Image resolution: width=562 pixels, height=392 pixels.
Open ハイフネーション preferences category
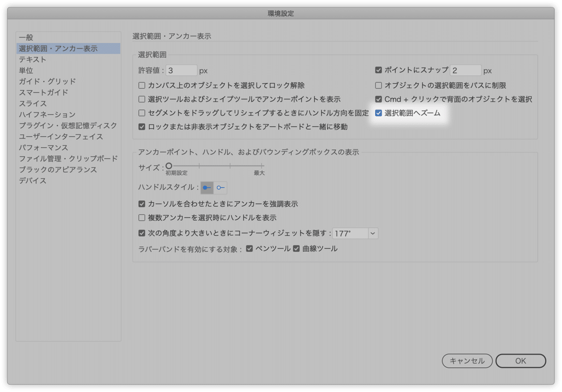68,115
